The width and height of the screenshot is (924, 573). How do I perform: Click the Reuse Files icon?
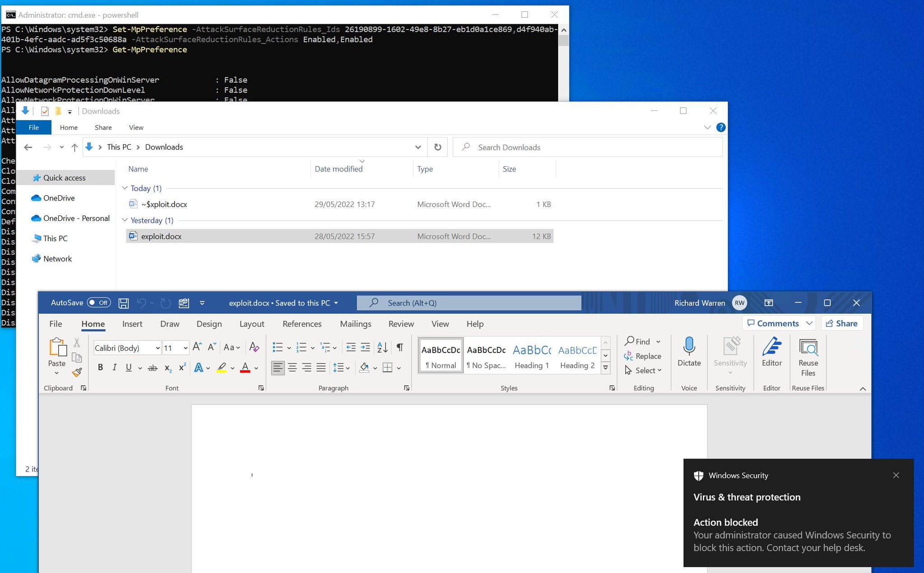point(808,347)
